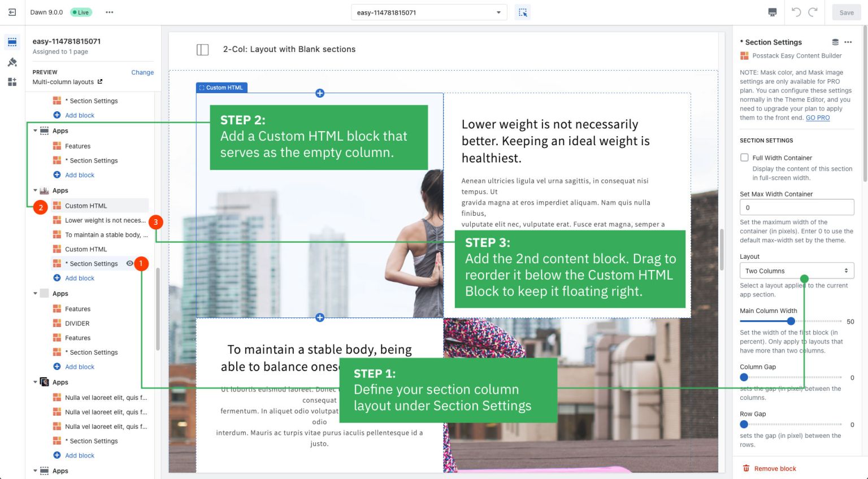Click the GO PRO link

[817, 117]
